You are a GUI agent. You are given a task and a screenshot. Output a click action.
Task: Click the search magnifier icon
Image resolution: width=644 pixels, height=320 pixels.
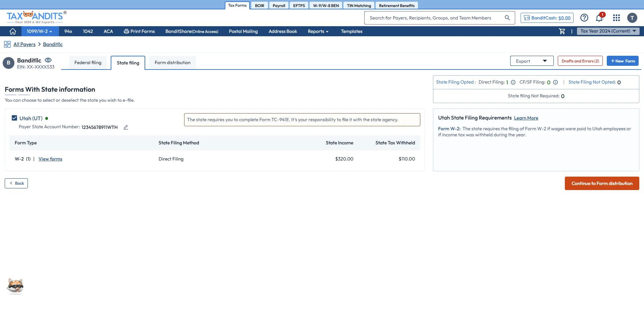[507, 18]
